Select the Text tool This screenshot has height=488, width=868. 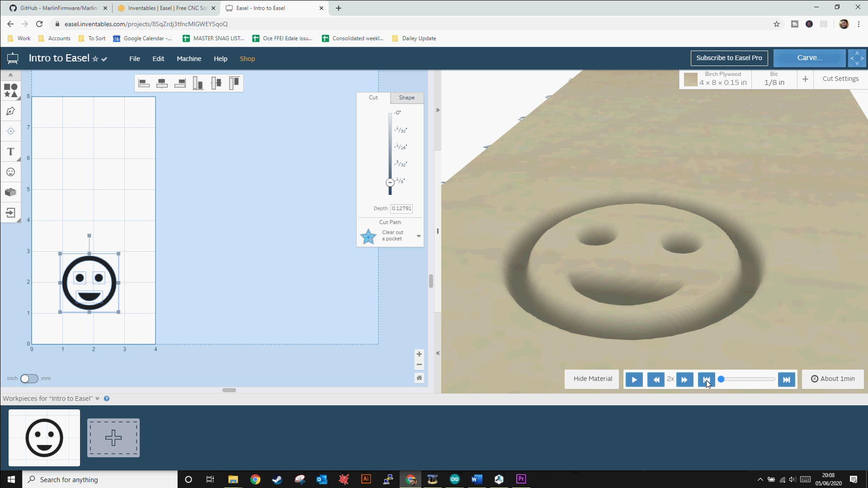pyautogui.click(x=10, y=152)
